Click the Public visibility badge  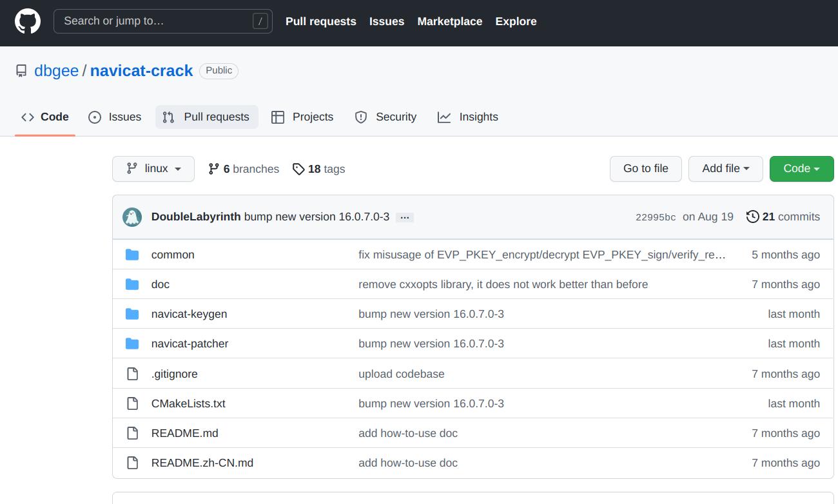(219, 71)
